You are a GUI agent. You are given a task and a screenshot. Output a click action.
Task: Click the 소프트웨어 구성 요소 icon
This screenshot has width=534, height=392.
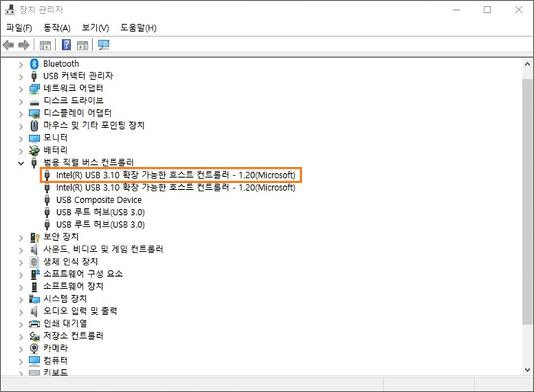point(35,274)
